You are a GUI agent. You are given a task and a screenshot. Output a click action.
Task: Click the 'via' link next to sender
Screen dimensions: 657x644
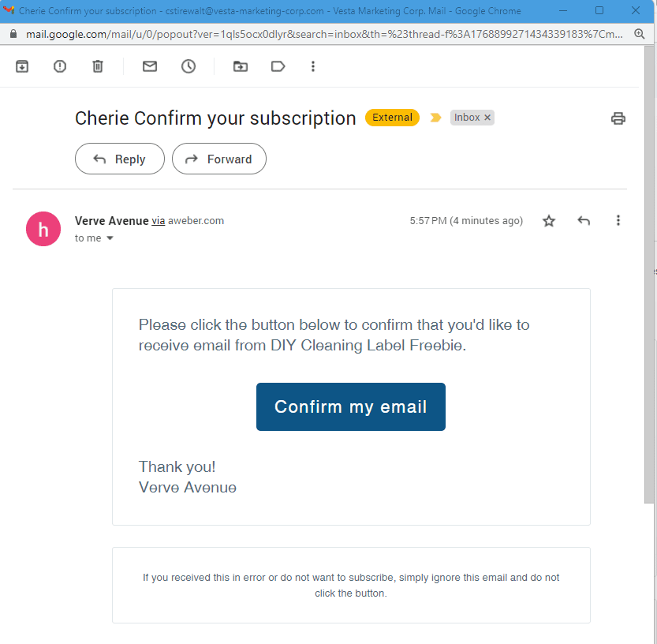pos(158,221)
